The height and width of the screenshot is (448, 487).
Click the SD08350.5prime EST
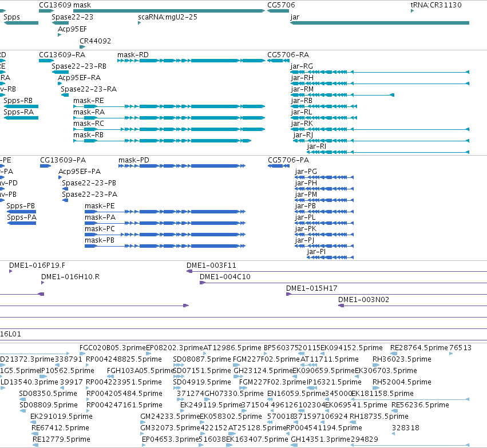22,399
